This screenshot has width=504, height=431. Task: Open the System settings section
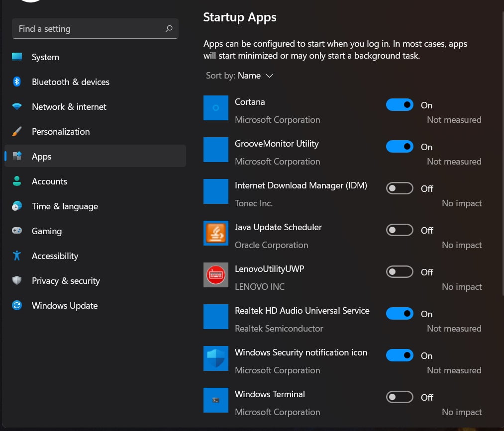pyautogui.click(x=95, y=57)
